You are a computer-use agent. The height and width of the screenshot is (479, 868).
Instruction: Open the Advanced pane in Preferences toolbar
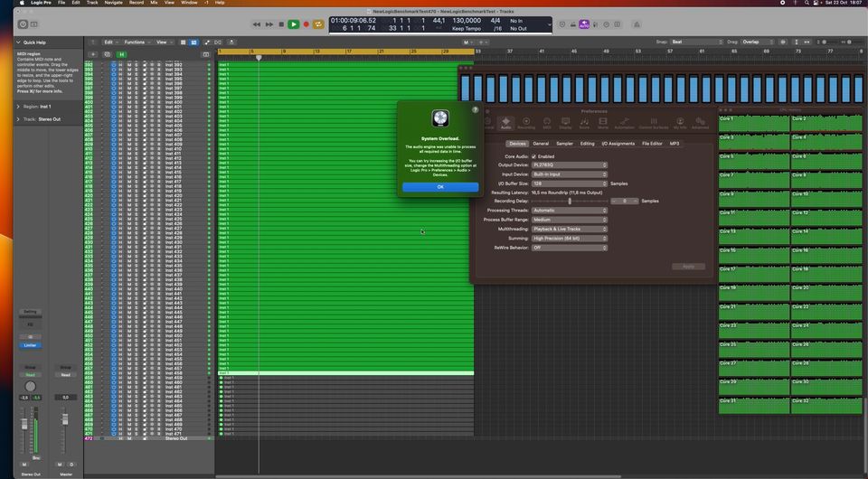700,123
